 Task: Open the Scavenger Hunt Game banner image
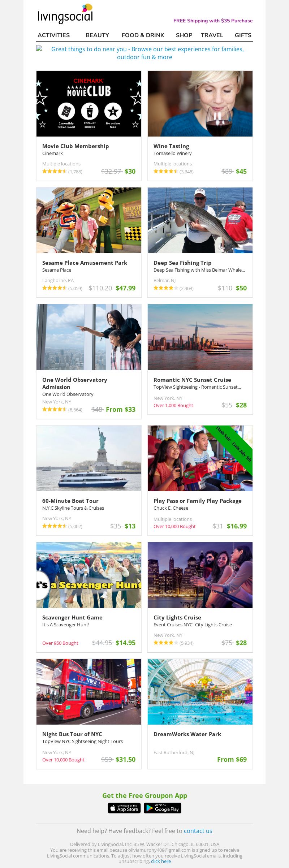point(89,575)
